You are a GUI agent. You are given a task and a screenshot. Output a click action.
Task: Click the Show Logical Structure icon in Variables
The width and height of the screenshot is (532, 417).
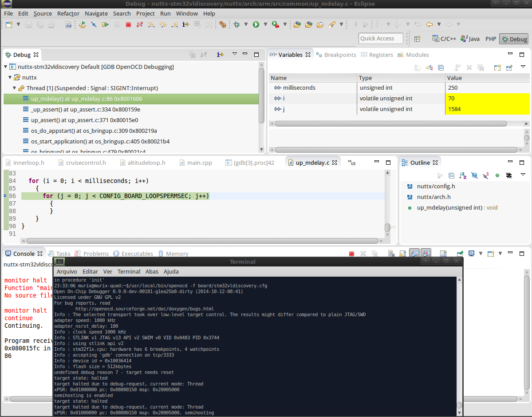click(429, 68)
